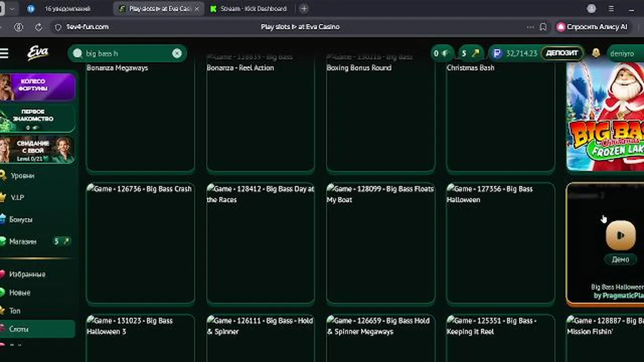Close the Play slots Eva Casino tab
Screen dimensions: 644x362
coord(197,9)
